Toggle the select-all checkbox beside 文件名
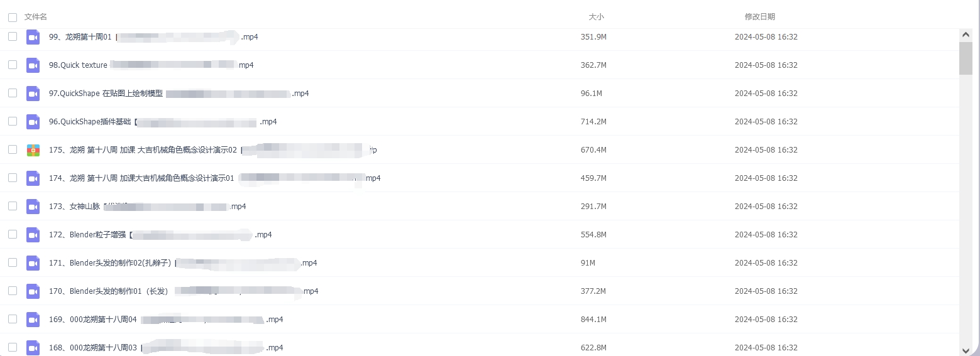The image size is (980, 356). (13, 17)
